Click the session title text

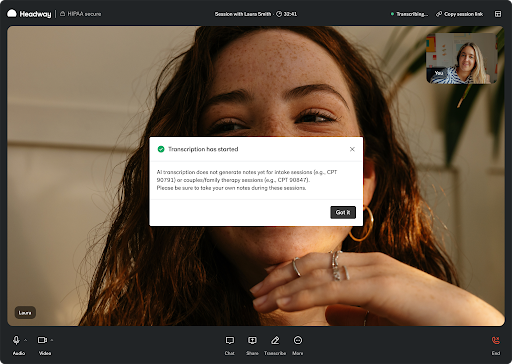pyautogui.click(x=243, y=14)
